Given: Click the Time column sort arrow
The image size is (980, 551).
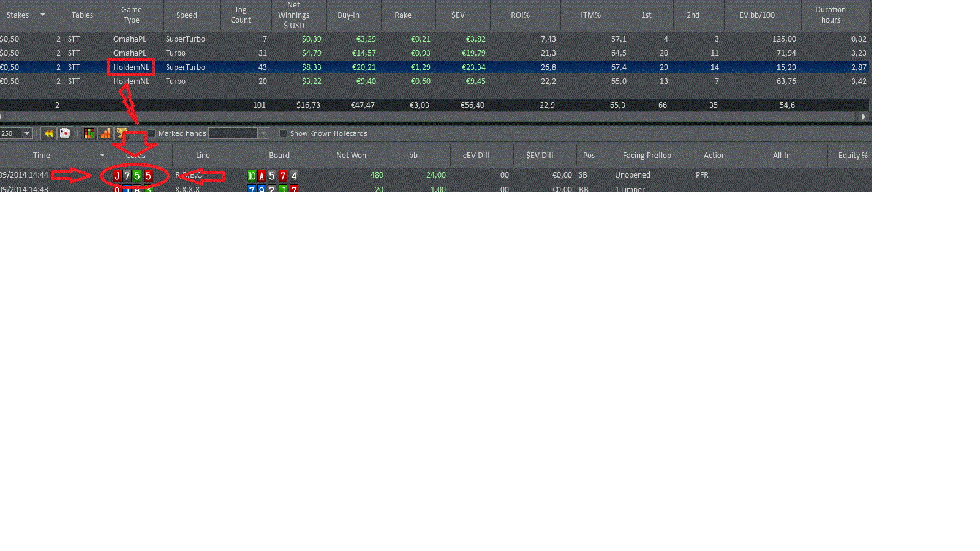Looking at the screenshot, I should pos(102,155).
